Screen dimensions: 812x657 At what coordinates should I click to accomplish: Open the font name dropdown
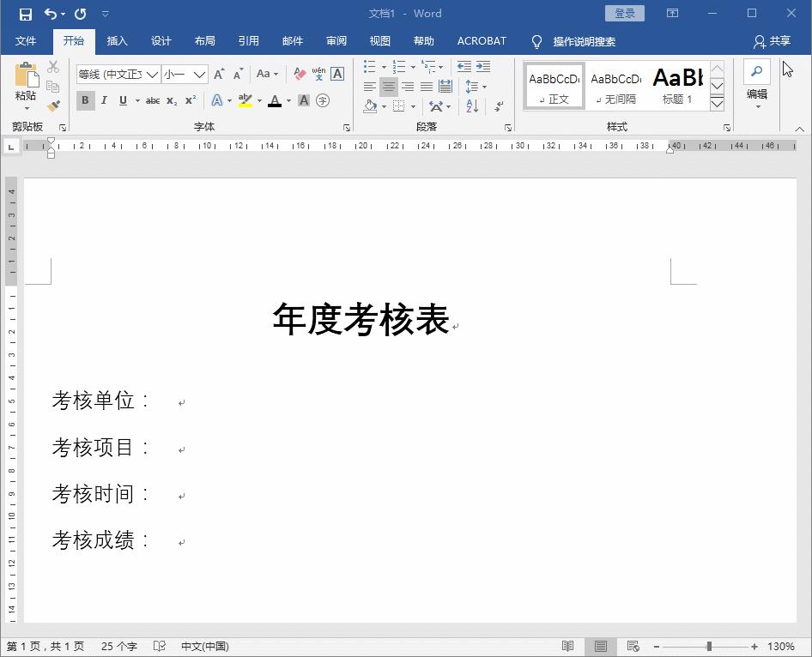[152, 74]
